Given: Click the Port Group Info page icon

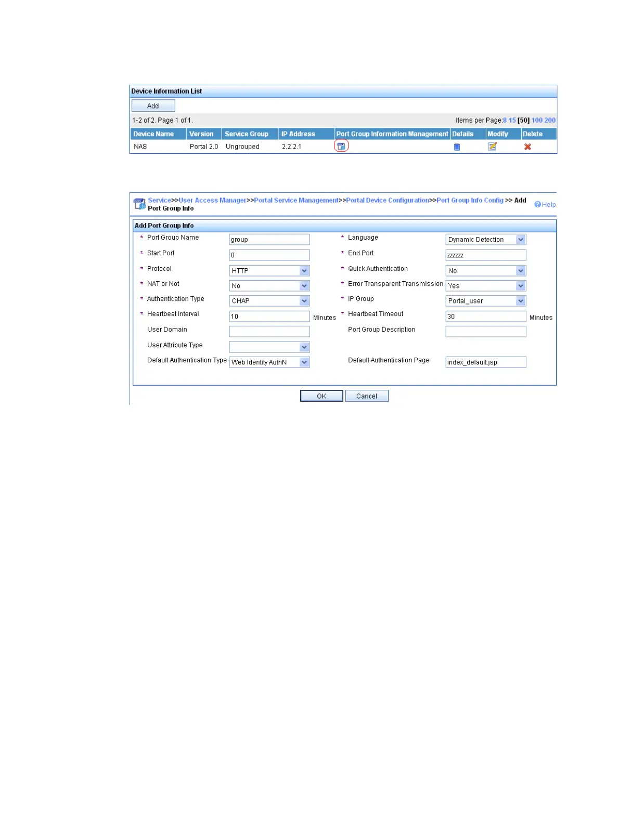Looking at the screenshot, I should [x=139, y=204].
